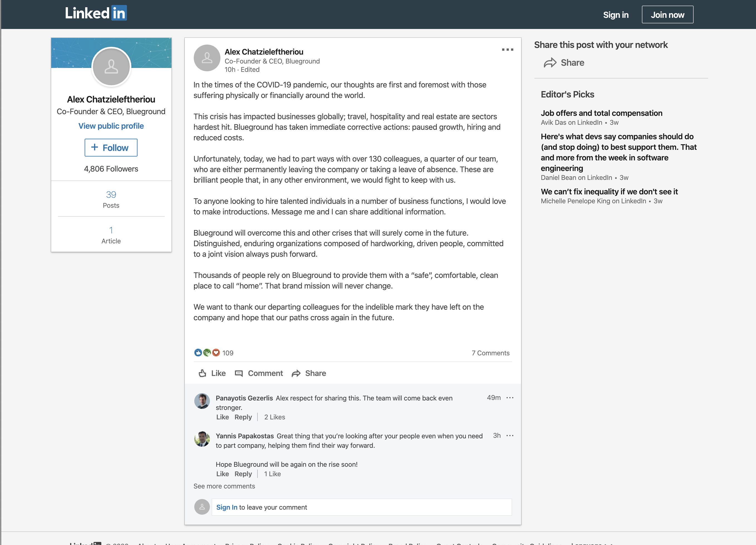Open View public profile link
Screen dimensions: 756x545
(111, 126)
